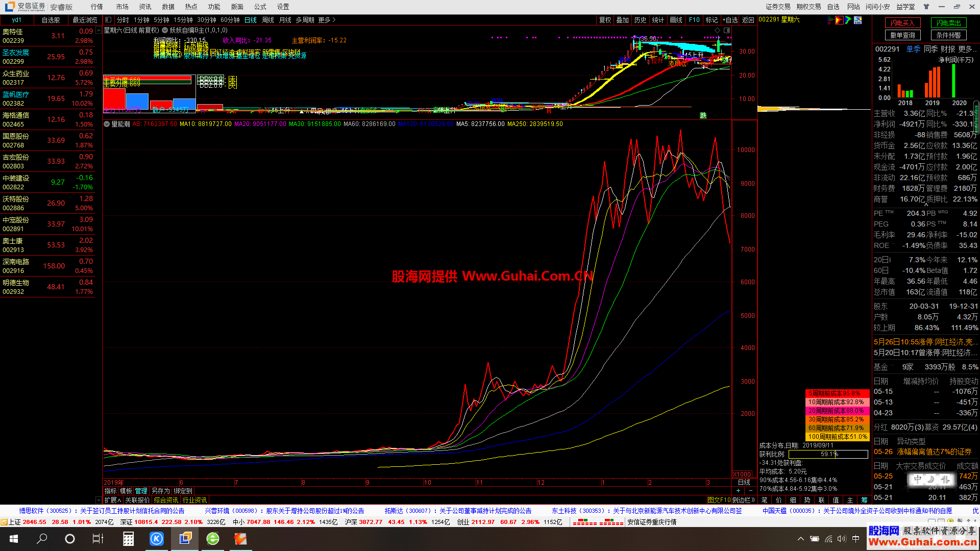Click the round icon before 量能潮 indicator
Screen dimensions: 980x551
tap(107, 124)
